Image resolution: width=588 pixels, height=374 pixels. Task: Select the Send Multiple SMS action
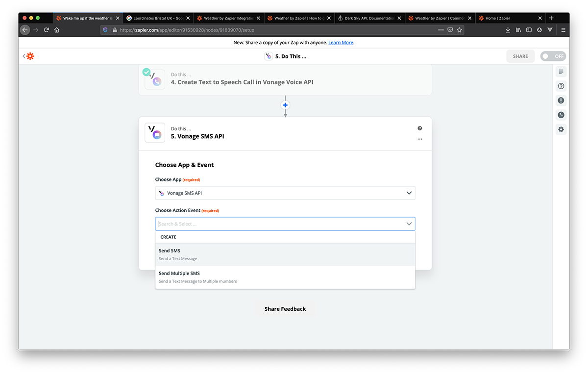pyautogui.click(x=285, y=277)
